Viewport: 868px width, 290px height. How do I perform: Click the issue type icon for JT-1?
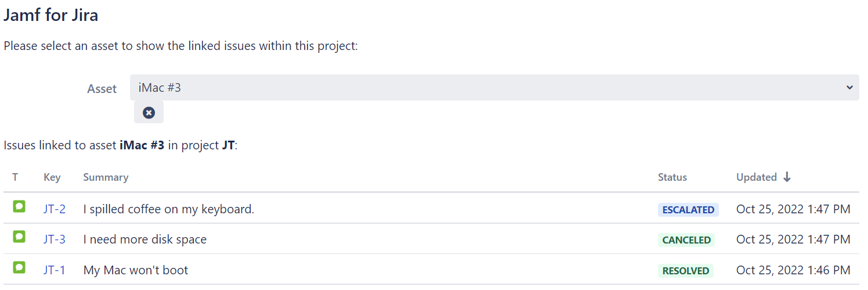click(19, 267)
